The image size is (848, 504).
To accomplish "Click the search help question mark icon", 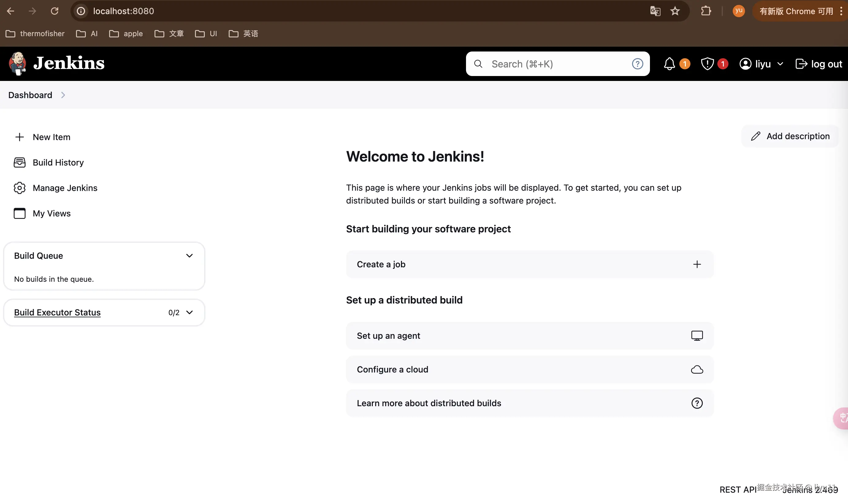I will (637, 64).
